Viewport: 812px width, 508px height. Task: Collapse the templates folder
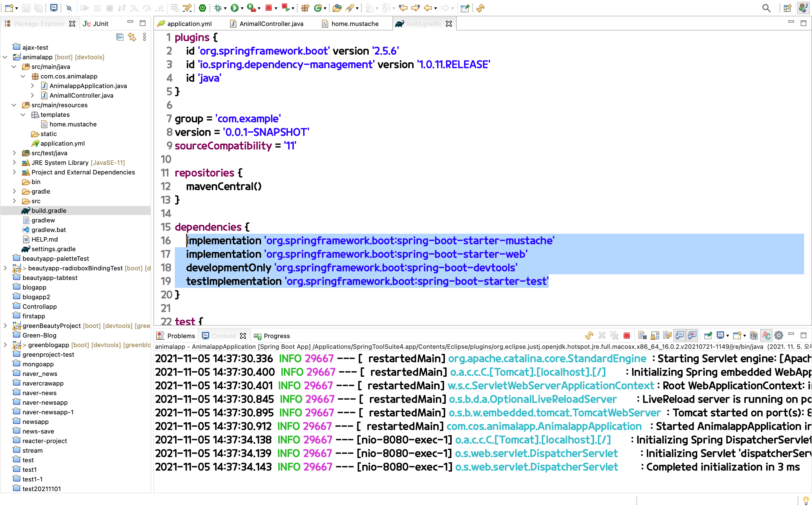coord(23,115)
